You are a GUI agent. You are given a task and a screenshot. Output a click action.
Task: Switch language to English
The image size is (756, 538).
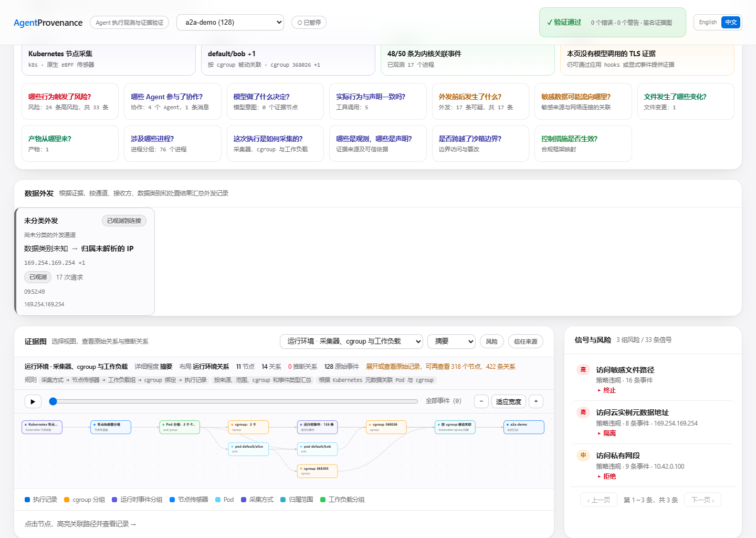[x=708, y=23]
